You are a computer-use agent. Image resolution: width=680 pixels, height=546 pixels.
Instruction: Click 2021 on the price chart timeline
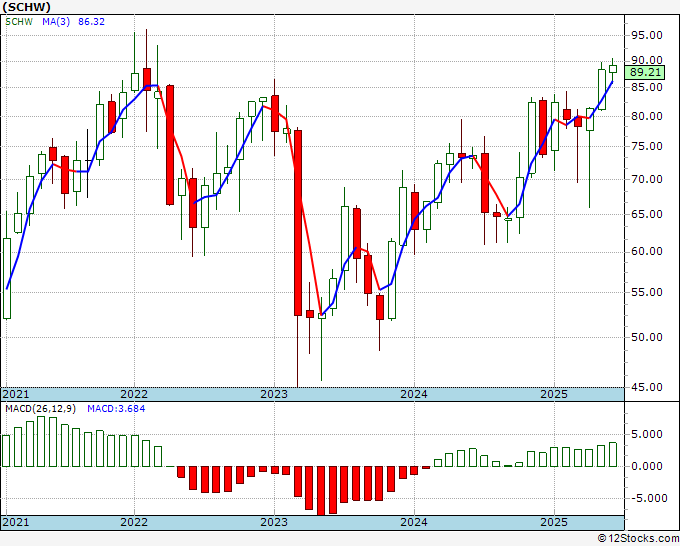(16, 394)
